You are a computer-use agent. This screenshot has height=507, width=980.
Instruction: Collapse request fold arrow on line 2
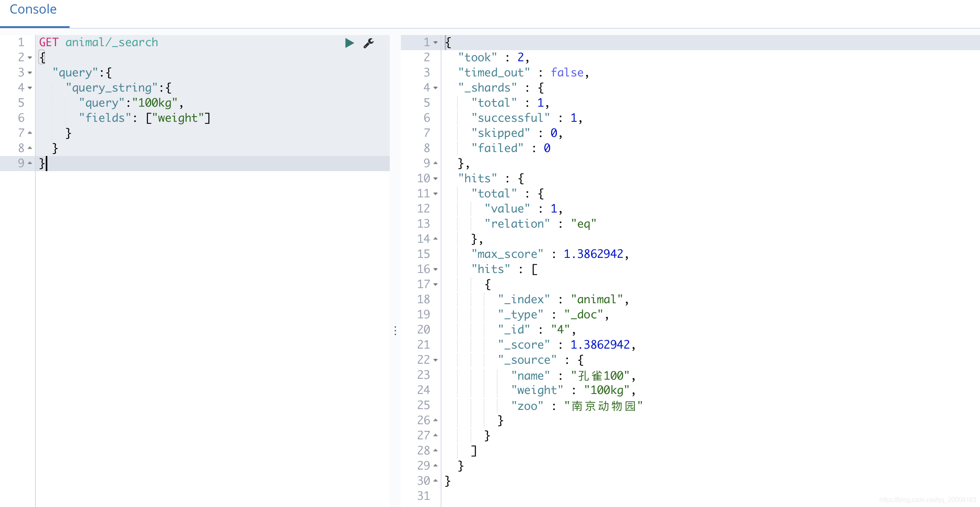[30, 58]
